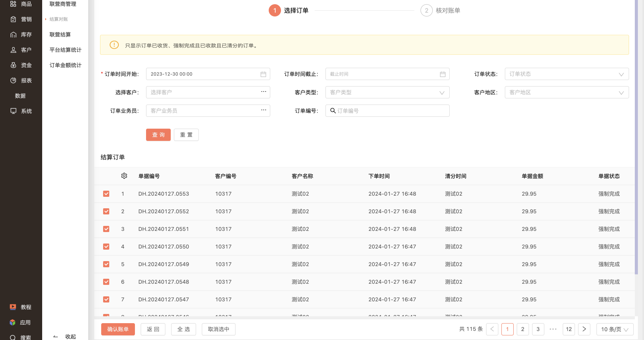Go to page 2
The image size is (644, 340).
[x=523, y=329]
